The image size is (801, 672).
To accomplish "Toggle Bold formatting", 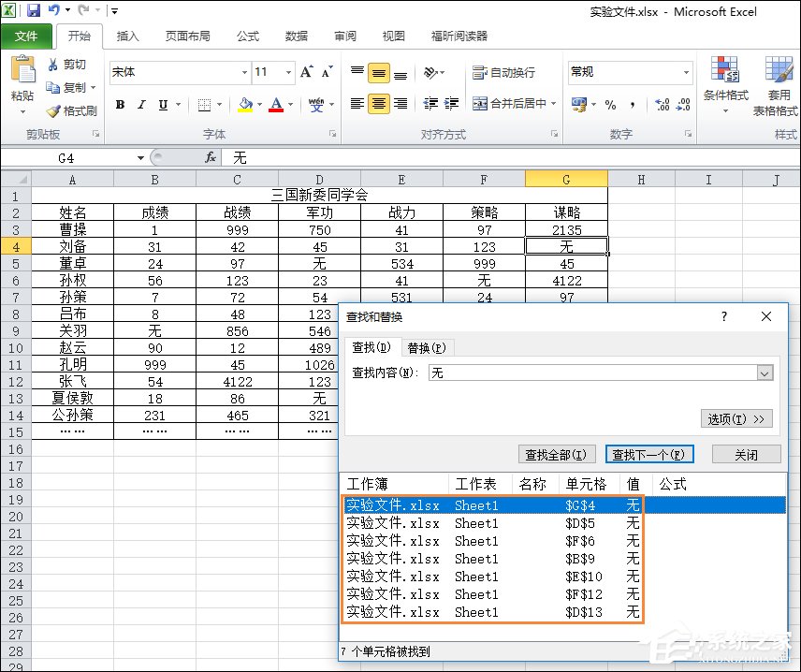I will (x=119, y=105).
